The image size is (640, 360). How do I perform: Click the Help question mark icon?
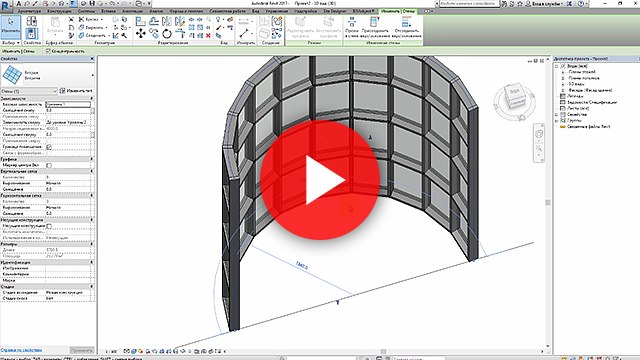[581, 4]
